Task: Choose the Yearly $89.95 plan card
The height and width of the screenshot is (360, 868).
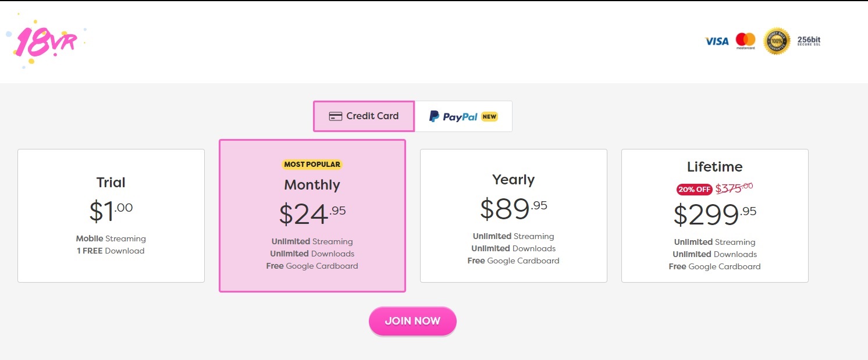Action: [x=514, y=216]
